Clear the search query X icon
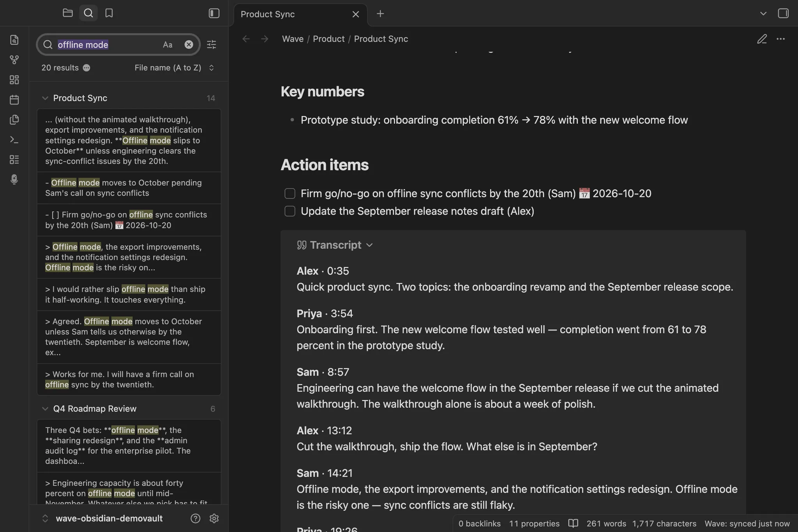The image size is (798, 532). pyautogui.click(x=189, y=44)
